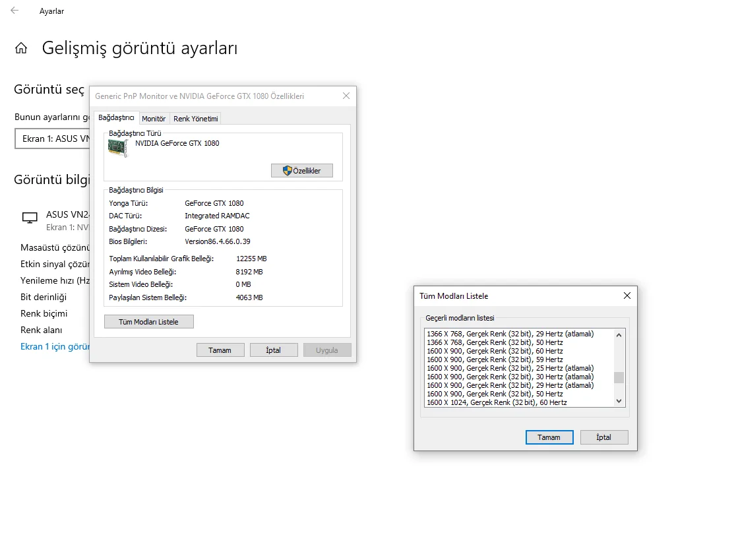Click the 8192 MB video memory value
Image resolution: width=736 pixels, height=560 pixels.
[x=249, y=272]
